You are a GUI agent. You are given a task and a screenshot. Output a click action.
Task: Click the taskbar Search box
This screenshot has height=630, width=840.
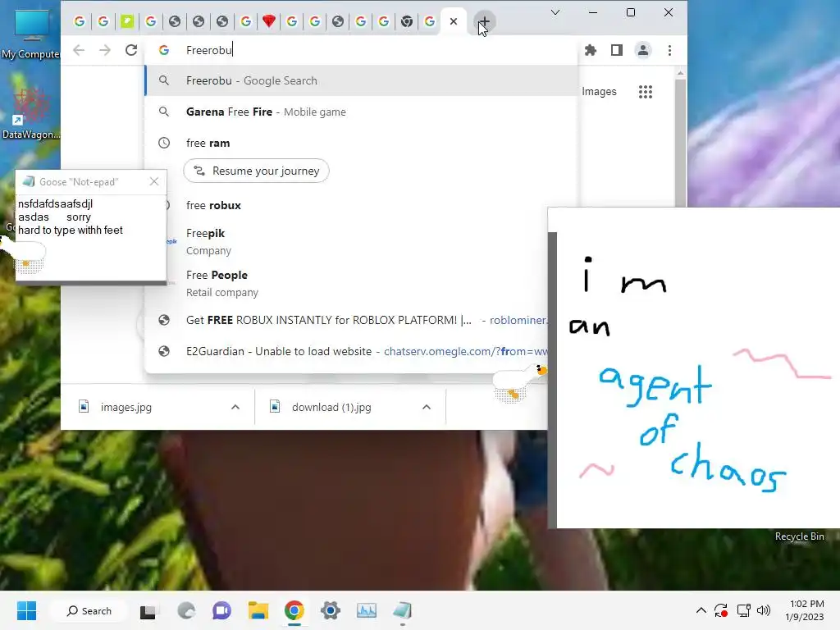89,610
